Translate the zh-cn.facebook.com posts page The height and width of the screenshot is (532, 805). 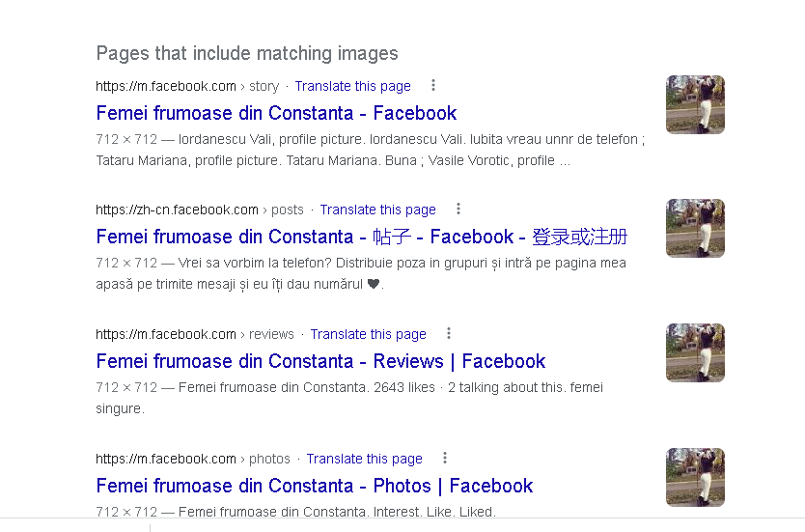click(377, 210)
